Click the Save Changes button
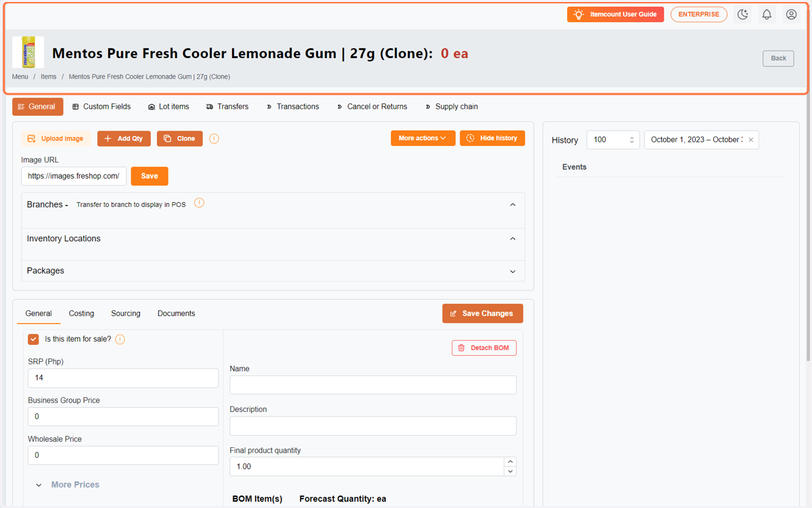812x508 pixels. coord(482,313)
